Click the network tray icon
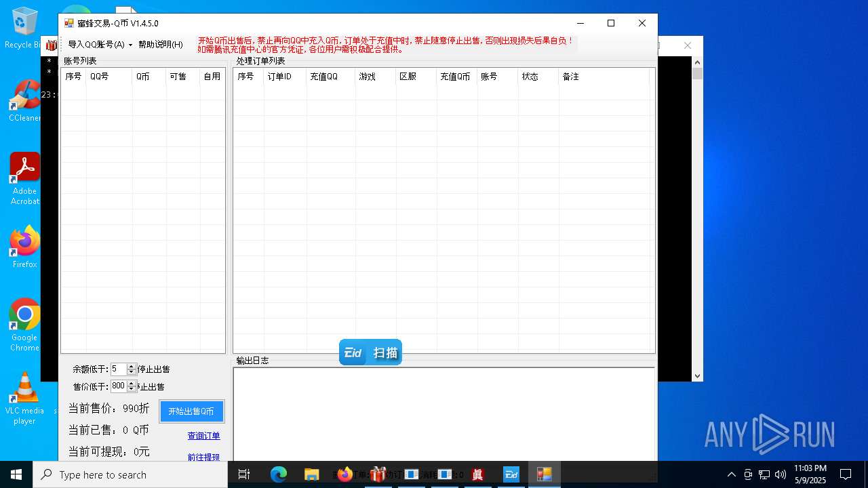This screenshot has width=868, height=488. [764, 474]
